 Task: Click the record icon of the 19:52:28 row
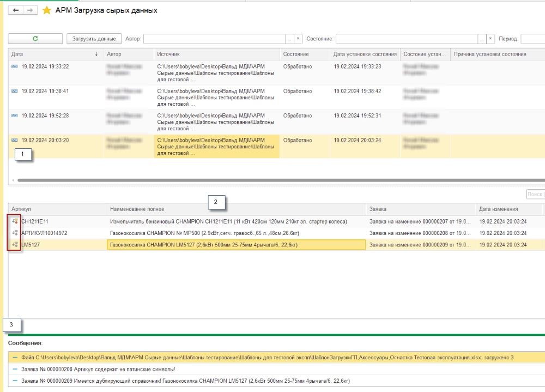point(15,116)
